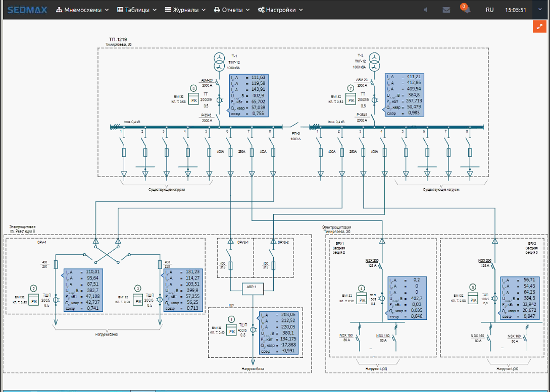Open the Журналы dropdown
The width and height of the screenshot is (550, 392).
[185, 10]
